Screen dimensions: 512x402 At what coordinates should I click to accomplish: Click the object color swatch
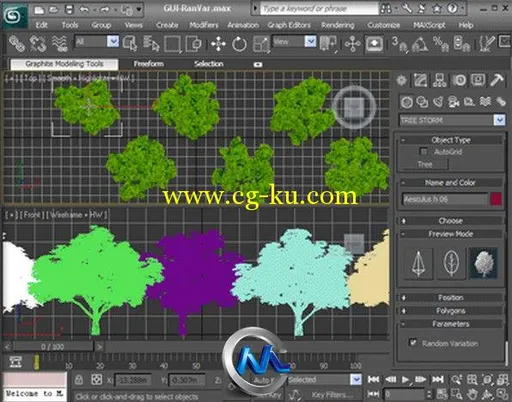coord(496,199)
